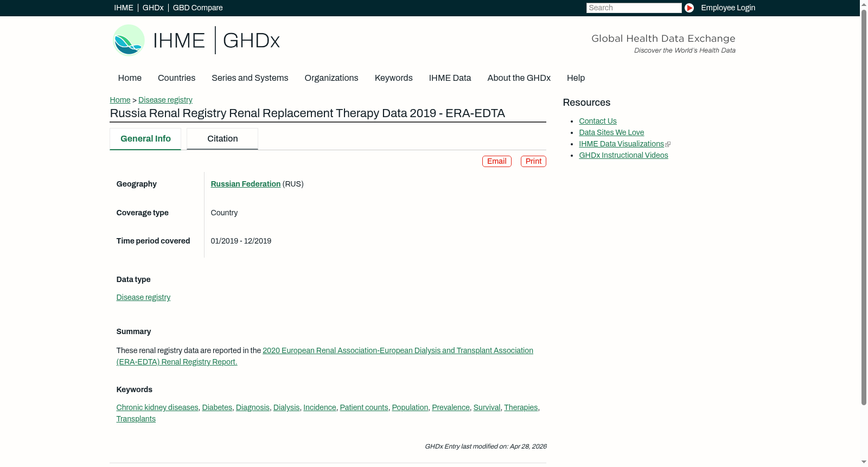Open Disease registry data type link
The image size is (868, 467).
coord(143,297)
